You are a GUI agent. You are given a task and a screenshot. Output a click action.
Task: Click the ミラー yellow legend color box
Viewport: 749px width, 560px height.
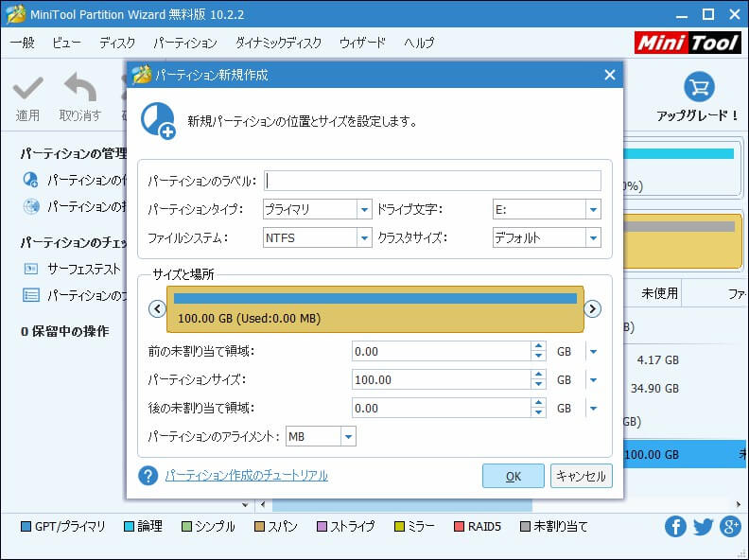pyautogui.click(x=399, y=527)
